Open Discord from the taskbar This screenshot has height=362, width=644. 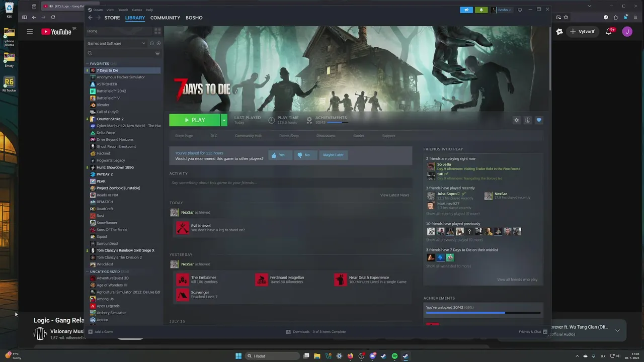[x=372, y=356]
